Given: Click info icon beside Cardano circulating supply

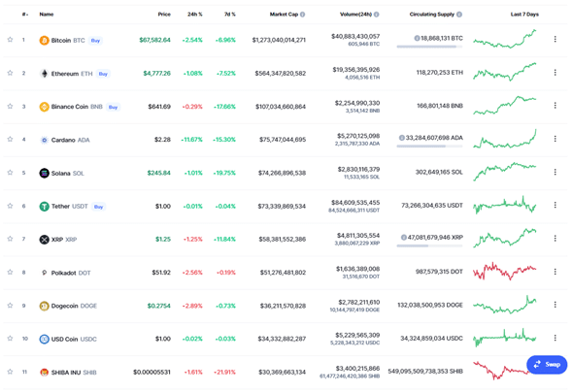Looking at the screenshot, I should [402, 138].
